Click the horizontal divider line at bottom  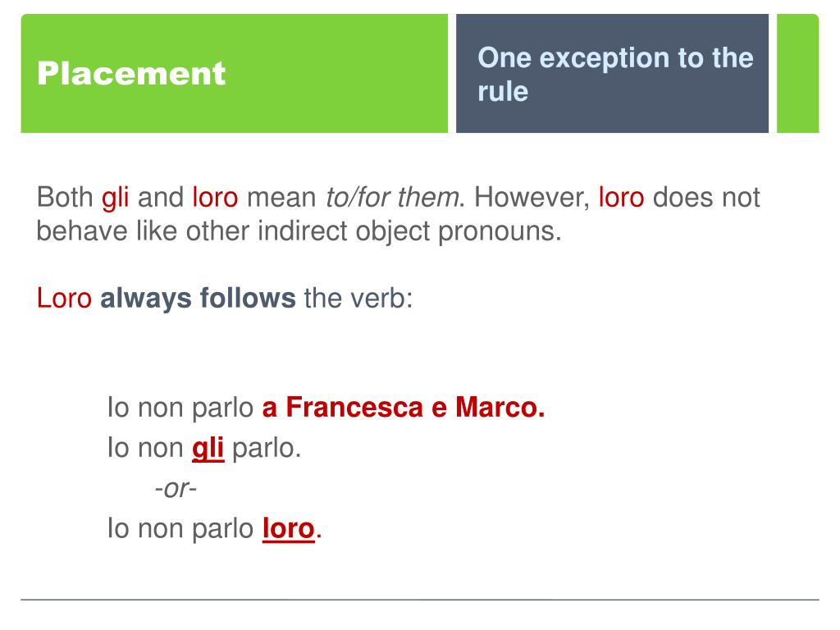(420, 600)
